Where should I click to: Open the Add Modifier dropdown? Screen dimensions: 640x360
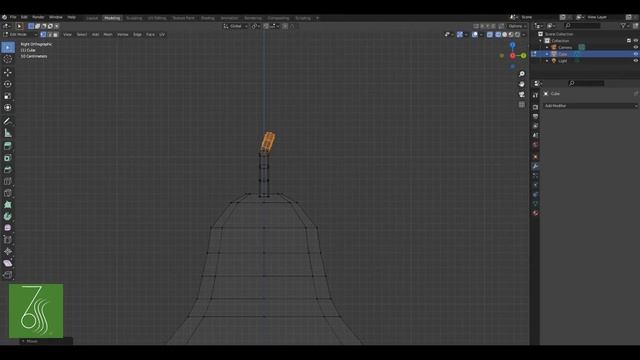click(590, 106)
